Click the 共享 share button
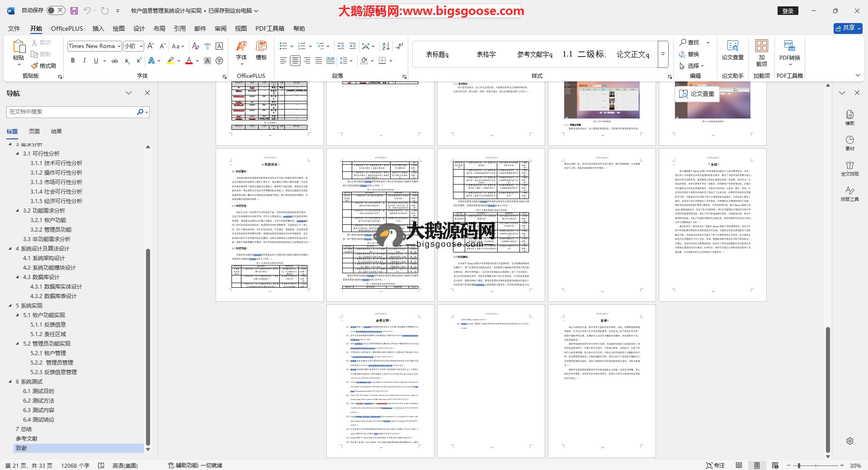The width and height of the screenshot is (868, 470). click(848, 28)
